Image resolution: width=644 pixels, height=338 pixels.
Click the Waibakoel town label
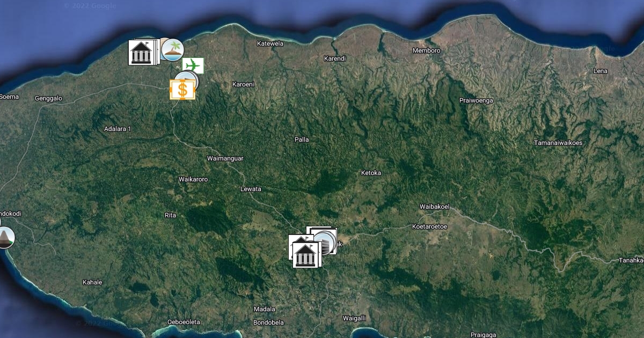(x=434, y=207)
